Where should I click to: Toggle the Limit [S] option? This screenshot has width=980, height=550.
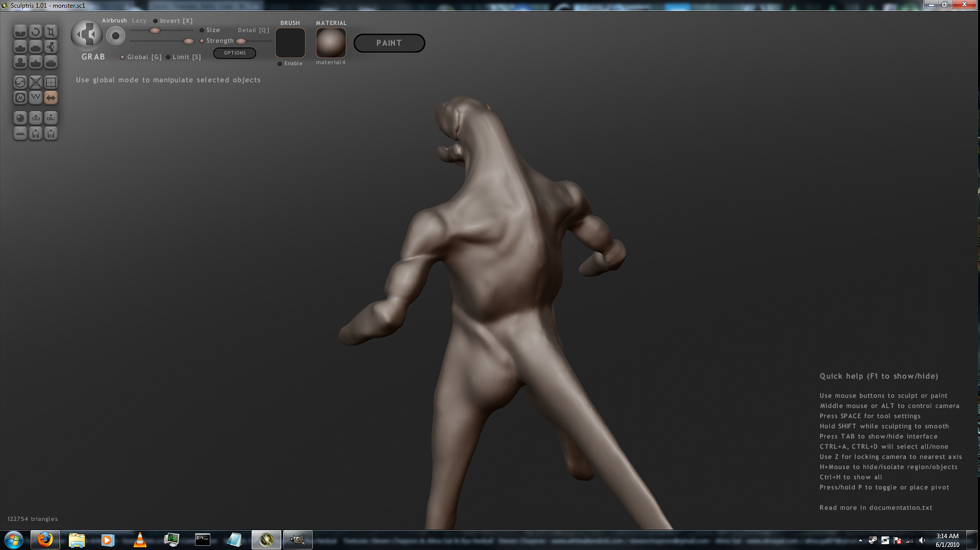coord(183,57)
